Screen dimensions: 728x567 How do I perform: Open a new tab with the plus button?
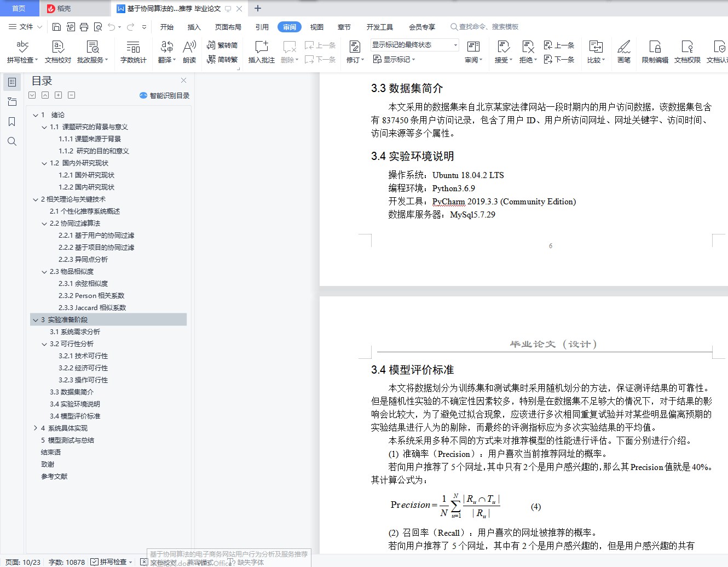pyautogui.click(x=258, y=8)
